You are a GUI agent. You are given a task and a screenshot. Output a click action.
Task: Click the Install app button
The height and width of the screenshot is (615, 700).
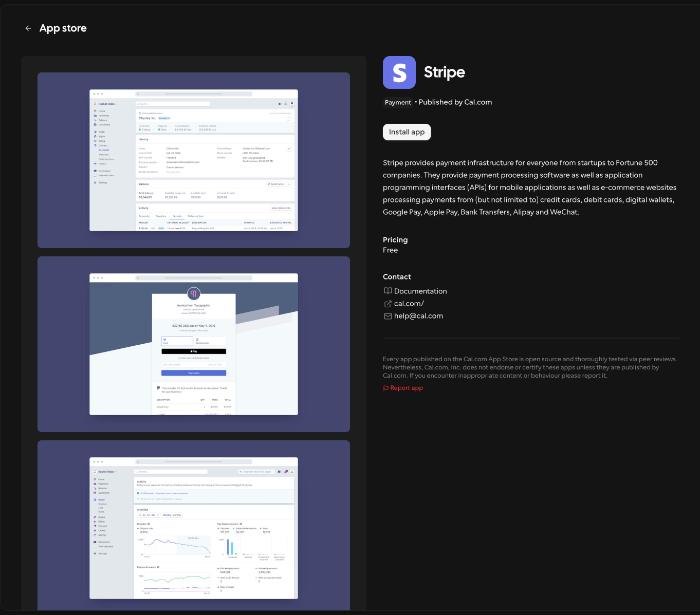coord(406,132)
